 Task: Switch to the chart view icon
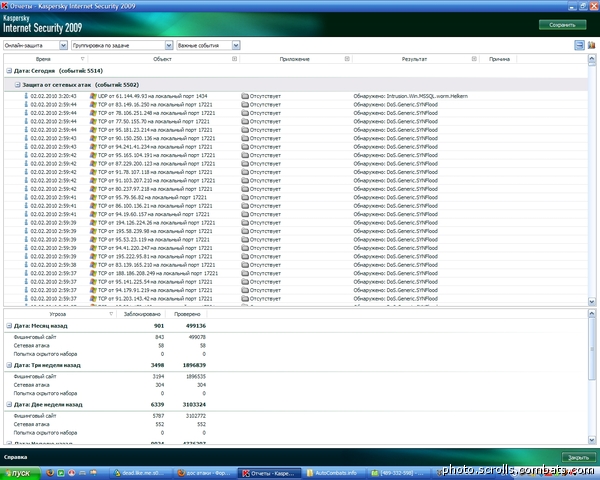coord(591,45)
